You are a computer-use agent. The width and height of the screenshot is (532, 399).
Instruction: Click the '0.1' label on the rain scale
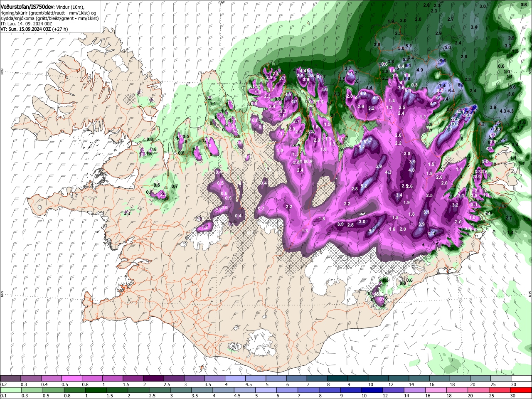3,396
